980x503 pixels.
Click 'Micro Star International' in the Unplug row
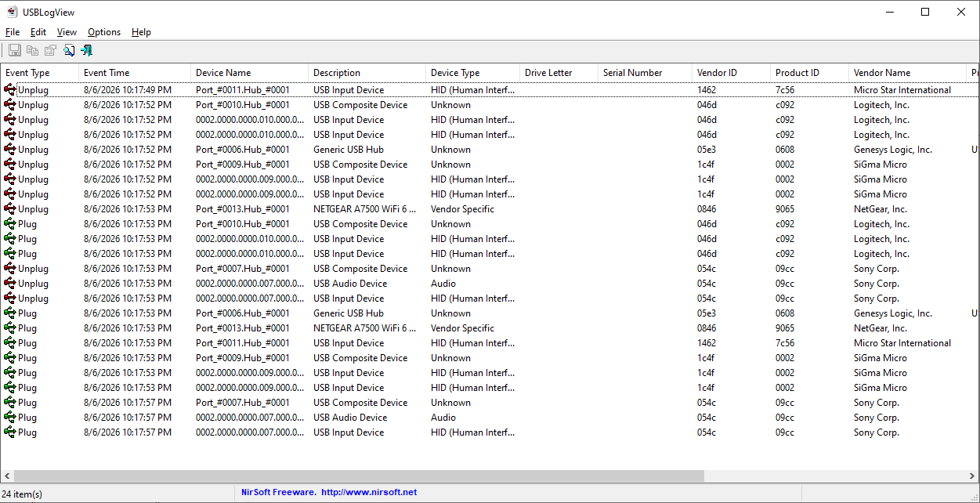coord(902,90)
